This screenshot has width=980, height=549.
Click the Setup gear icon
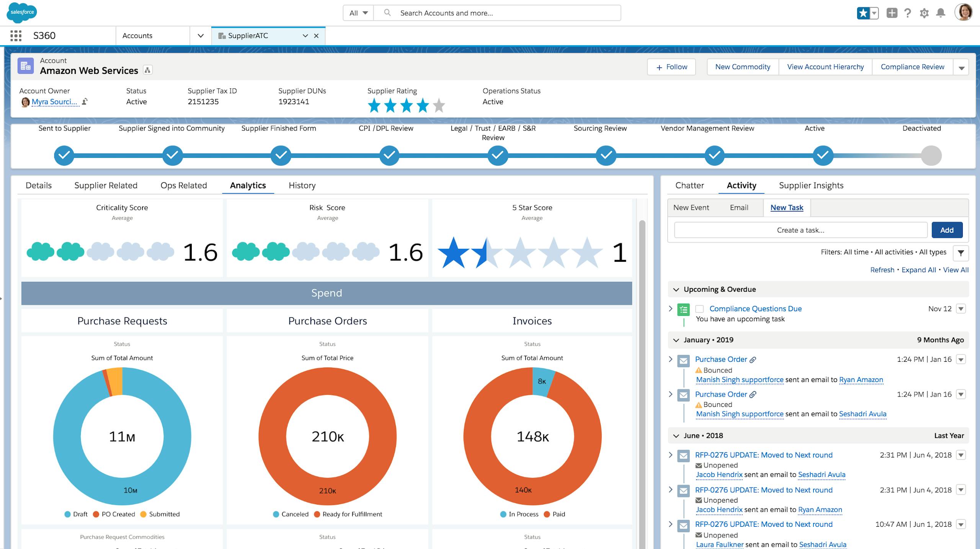pos(924,13)
